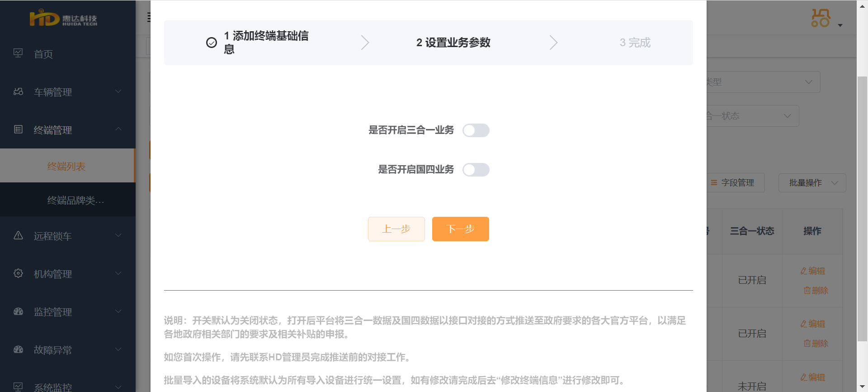
Task: Click the 故障异常 dashboard icon
Action: pos(18,349)
